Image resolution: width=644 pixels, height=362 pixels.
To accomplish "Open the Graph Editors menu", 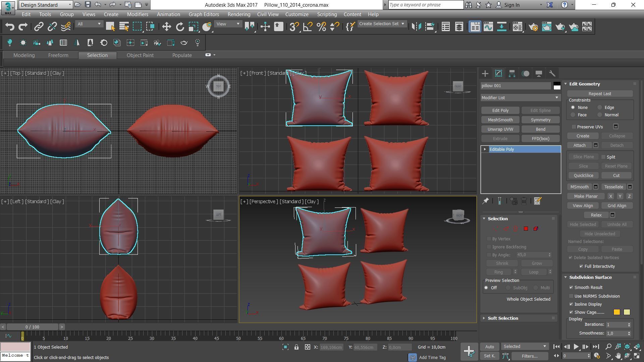I will tap(204, 14).
